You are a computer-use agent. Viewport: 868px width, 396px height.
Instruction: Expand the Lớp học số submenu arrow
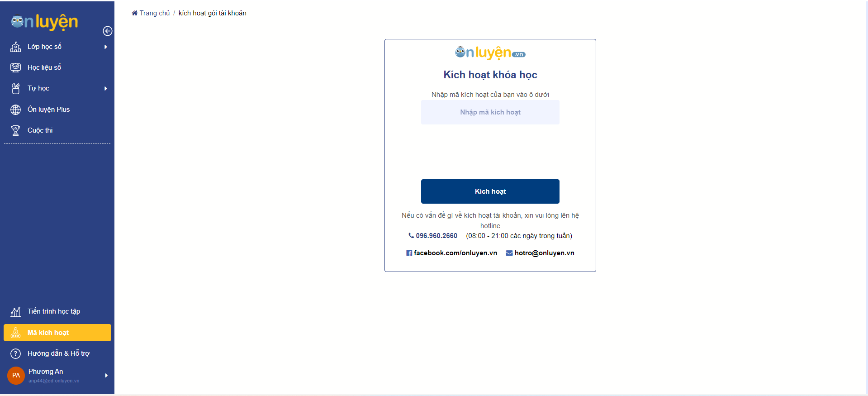(106, 47)
